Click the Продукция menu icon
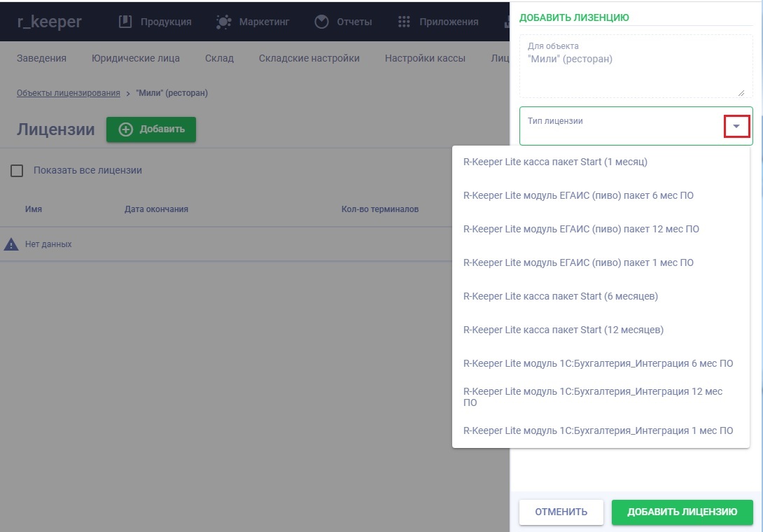This screenshot has width=763, height=532. click(125, 22)
